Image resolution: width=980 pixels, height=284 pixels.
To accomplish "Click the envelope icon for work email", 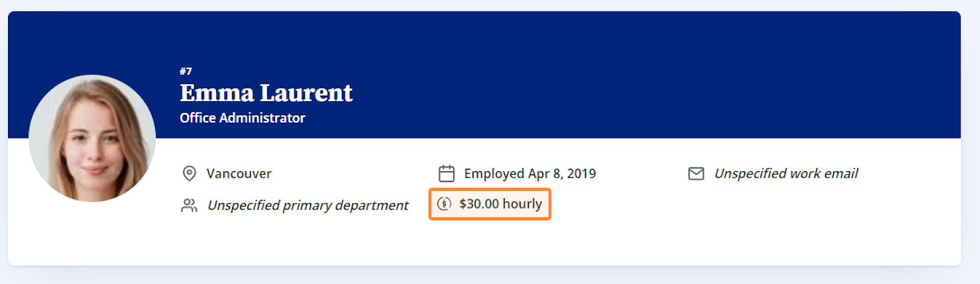I will 696,174.
